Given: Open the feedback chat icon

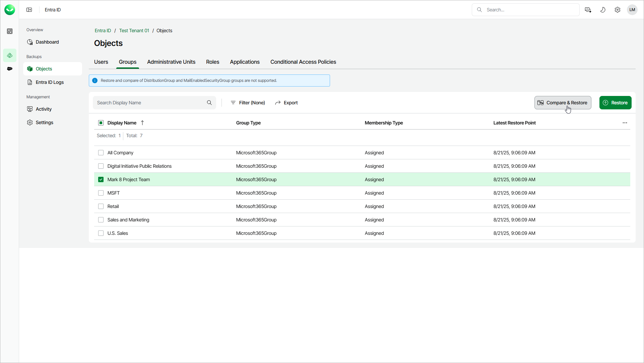Looking at the screenshot, I should point(588,10).
